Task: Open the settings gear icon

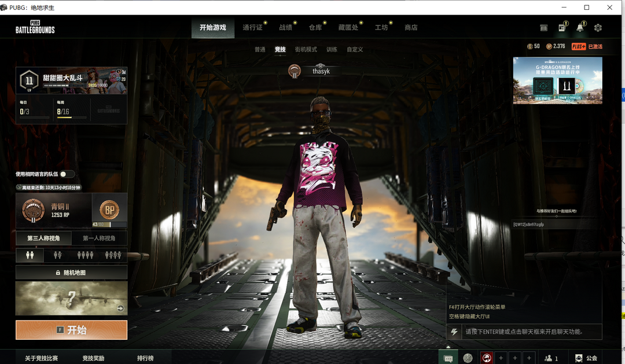Action: tap(597, 28)
